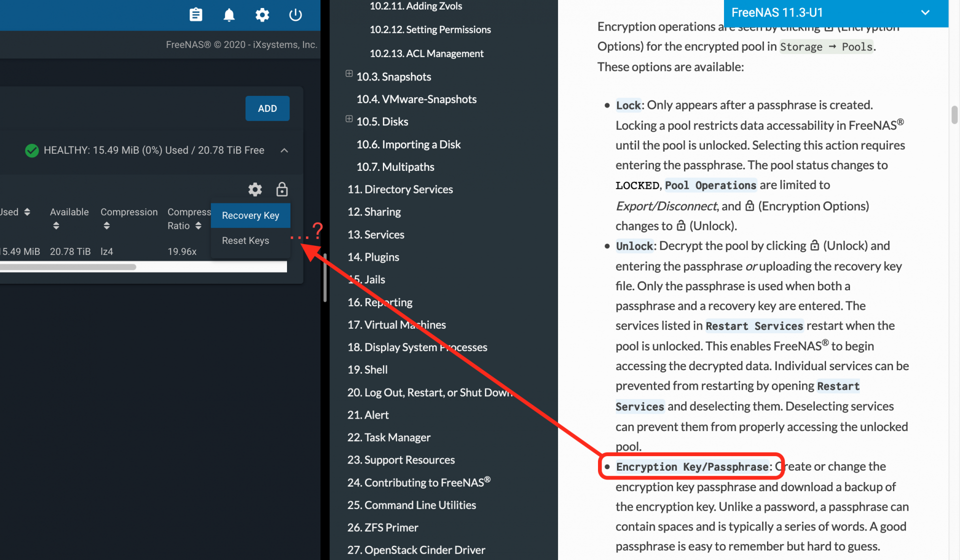Go to 14. Plugins chapter
This screenshot has width=960, height=560.
(373, 257)
